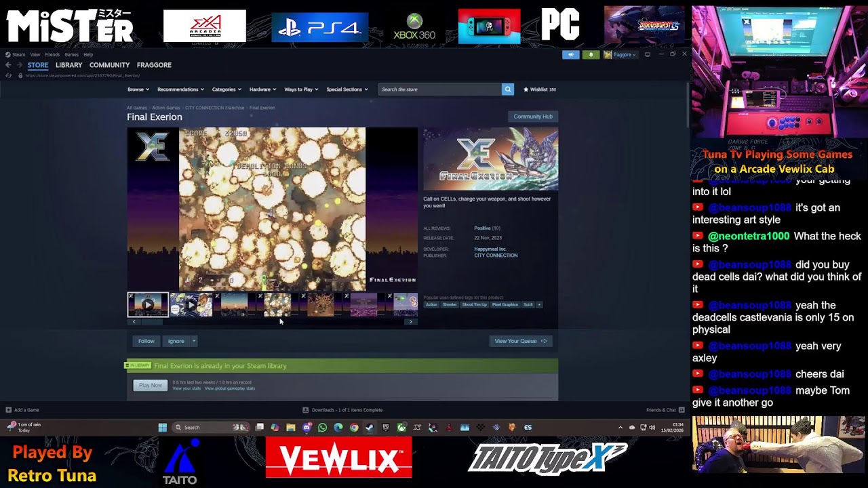Expand the Browse store menu
868x488 pixels.
point(138,89)
